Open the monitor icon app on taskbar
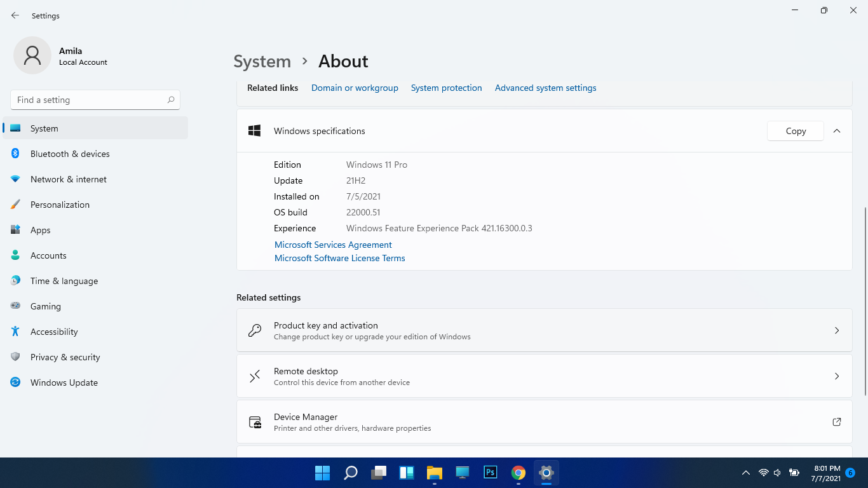This screenshot has height=488, width=868. [x=463, y=473]
